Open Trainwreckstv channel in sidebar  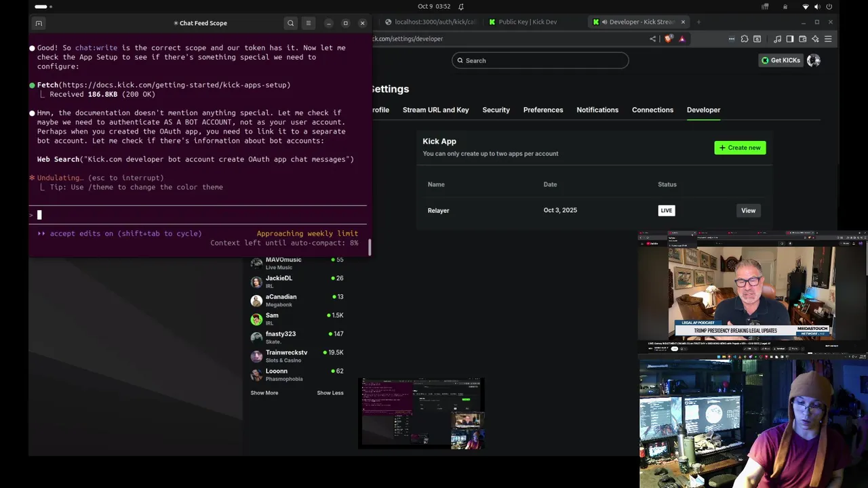(x=297, y=356)
